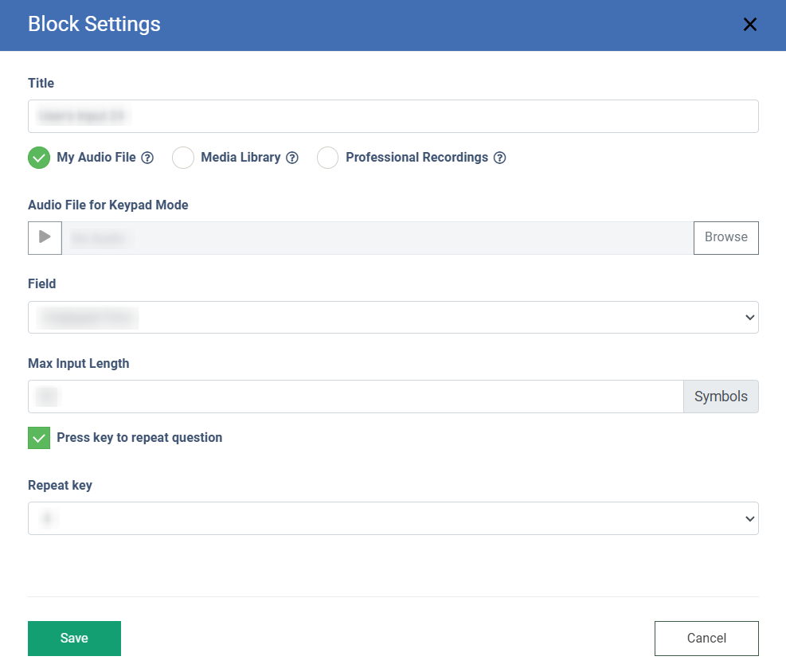Click the chevron arrow on Repeat key selector
This screenshot has width=786, height=672.
click(749, 519)
